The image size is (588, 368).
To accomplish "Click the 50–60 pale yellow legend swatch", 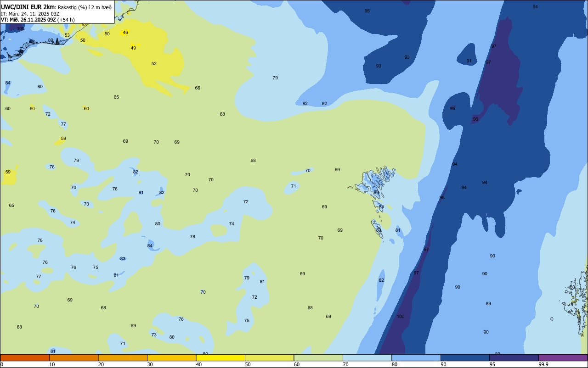I will pos(269,357).
